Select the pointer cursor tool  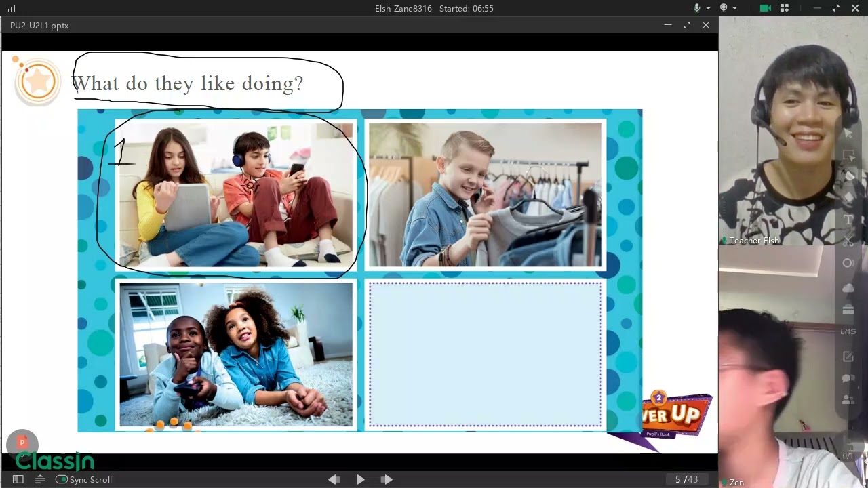tap(848, 134)
